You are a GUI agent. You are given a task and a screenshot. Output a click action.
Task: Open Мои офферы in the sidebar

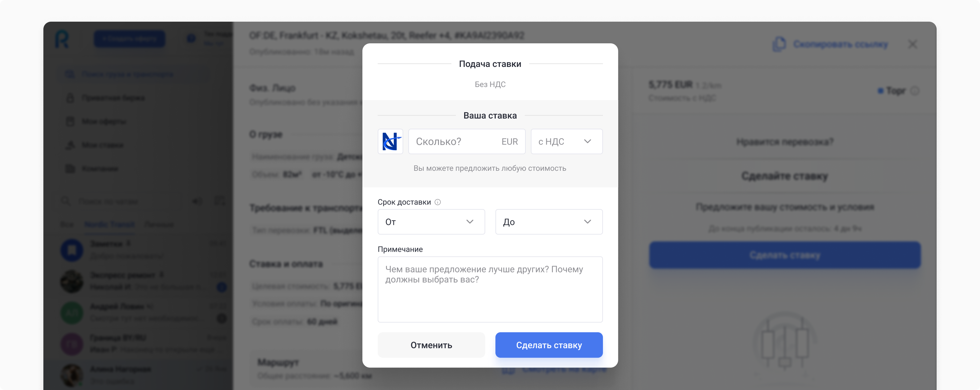104,121
